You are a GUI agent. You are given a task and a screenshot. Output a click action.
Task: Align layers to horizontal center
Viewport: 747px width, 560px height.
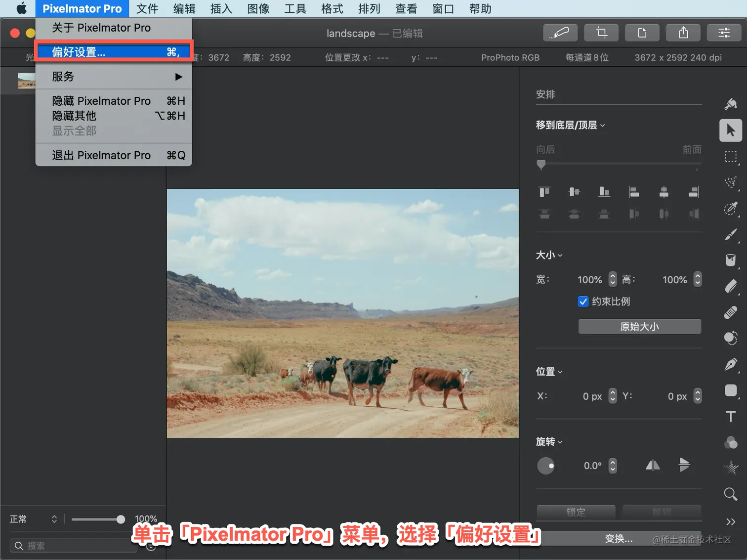tap(664, 192)
